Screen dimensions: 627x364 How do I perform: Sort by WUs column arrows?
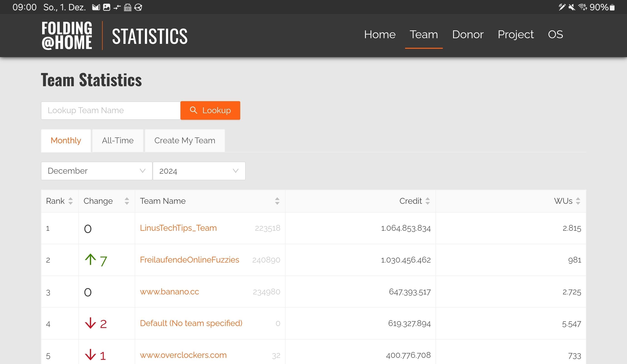point(578,201)
